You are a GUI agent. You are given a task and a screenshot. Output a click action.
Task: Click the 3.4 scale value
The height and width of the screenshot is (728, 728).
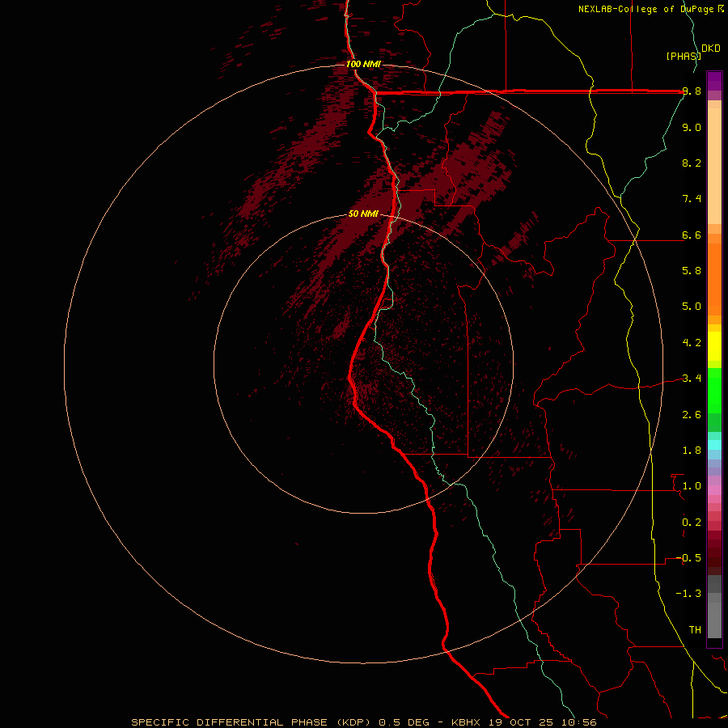[x=692, y=379]
